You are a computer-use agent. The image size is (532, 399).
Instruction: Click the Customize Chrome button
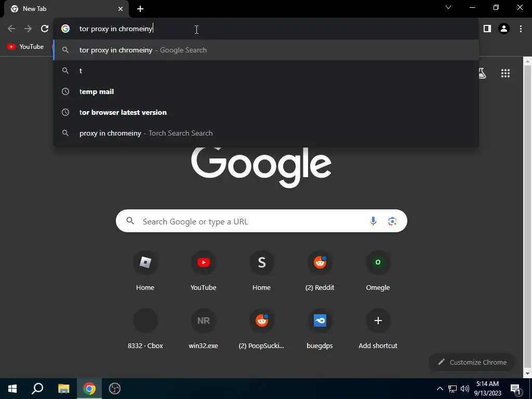[472, 362]
